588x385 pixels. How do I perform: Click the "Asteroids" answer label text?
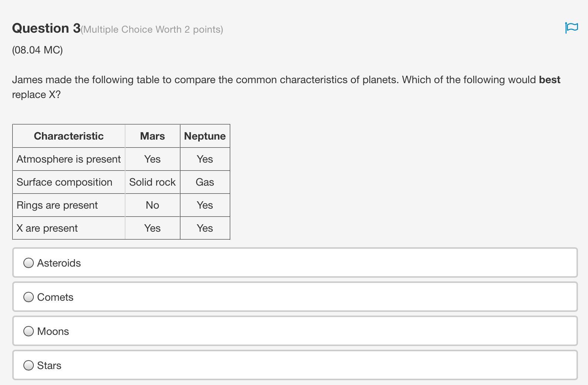click(59, 263)
